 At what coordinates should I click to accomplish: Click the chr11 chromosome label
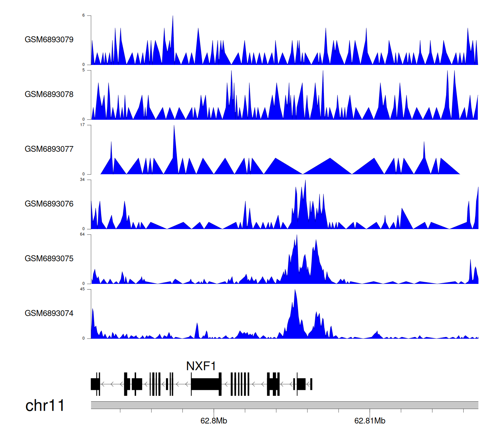[x=45, y=406]
